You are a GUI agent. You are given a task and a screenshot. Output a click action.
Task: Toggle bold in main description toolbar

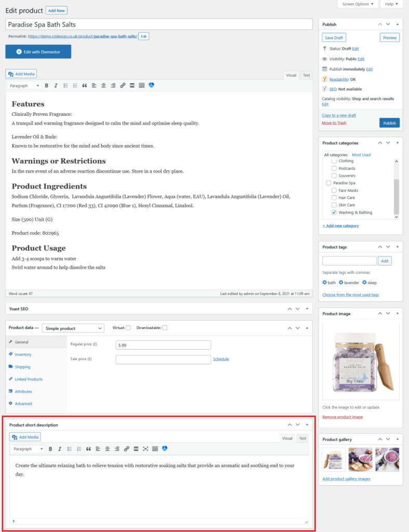click(46, 86)
